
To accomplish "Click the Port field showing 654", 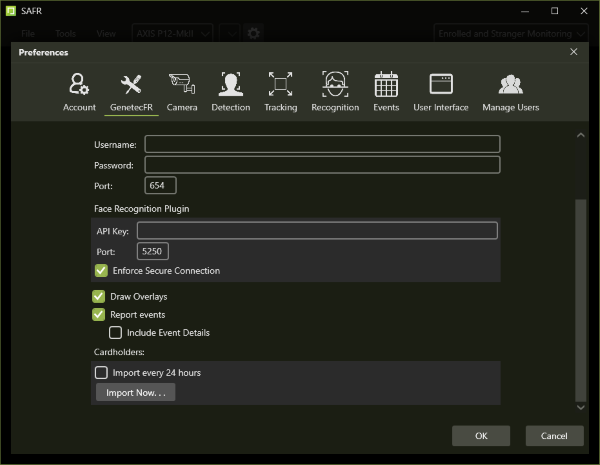I will [x=160, y=186].
